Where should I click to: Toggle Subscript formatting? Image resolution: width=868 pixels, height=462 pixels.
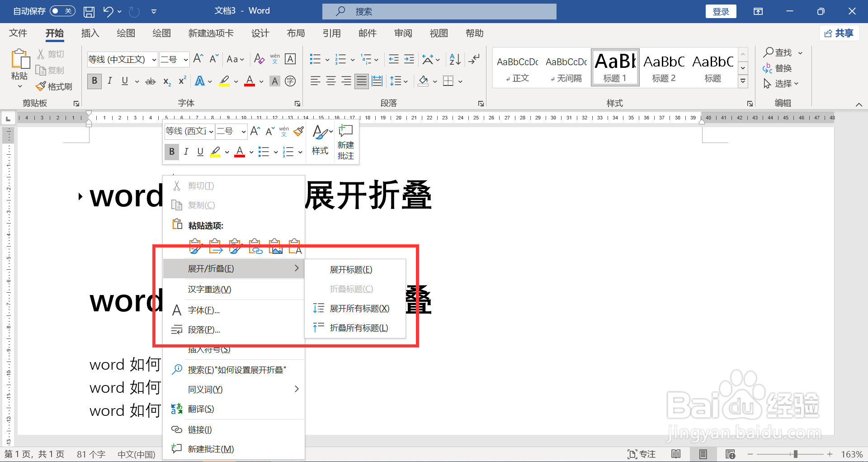point(167,81)
